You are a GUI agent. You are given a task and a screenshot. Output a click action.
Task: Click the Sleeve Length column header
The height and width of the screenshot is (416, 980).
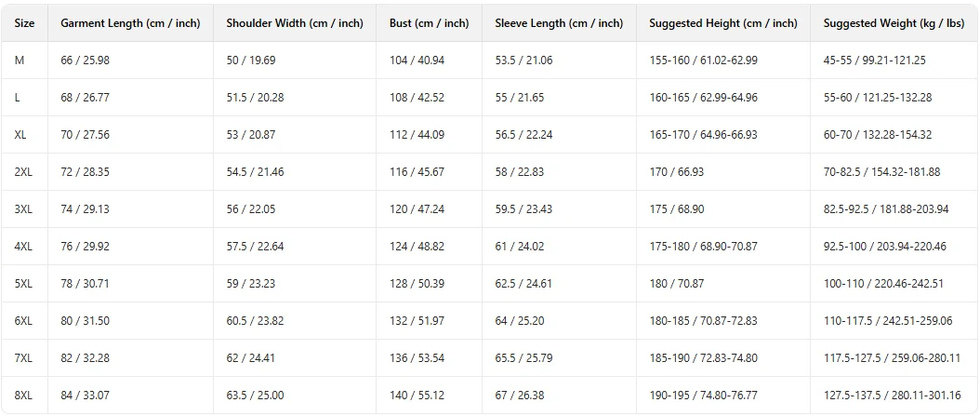coord(559,23)
